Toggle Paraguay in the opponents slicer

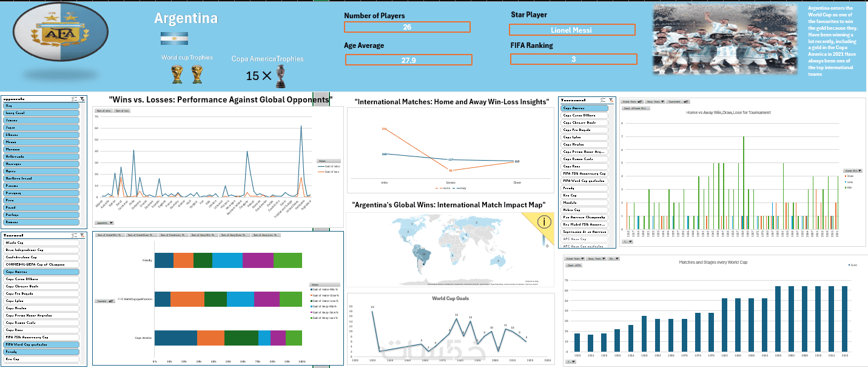pyautogui.click(x=41, y=193)
